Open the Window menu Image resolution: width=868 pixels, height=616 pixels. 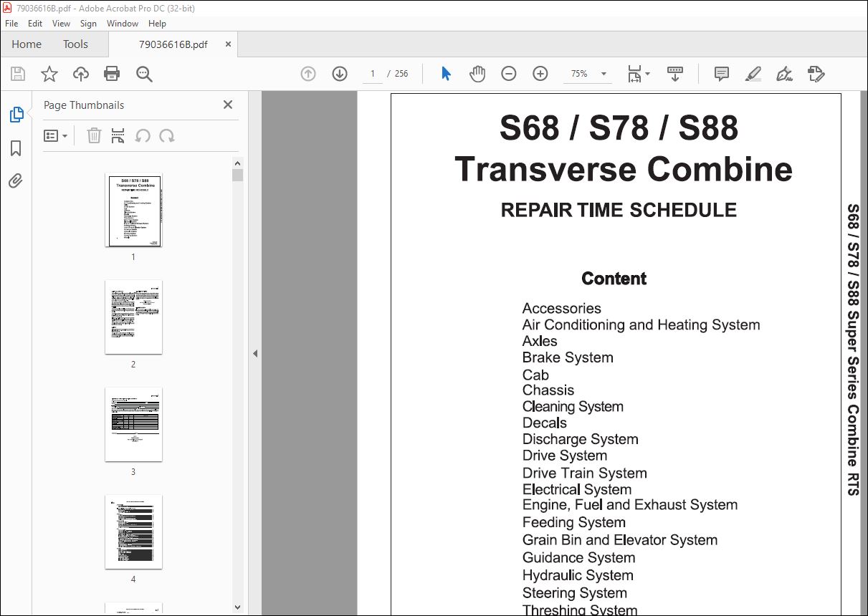(x=123, y=24)
